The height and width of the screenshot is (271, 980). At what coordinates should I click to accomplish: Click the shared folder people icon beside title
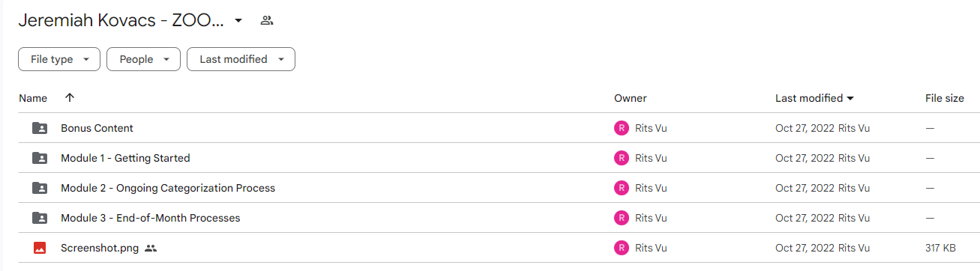point(266,21)
